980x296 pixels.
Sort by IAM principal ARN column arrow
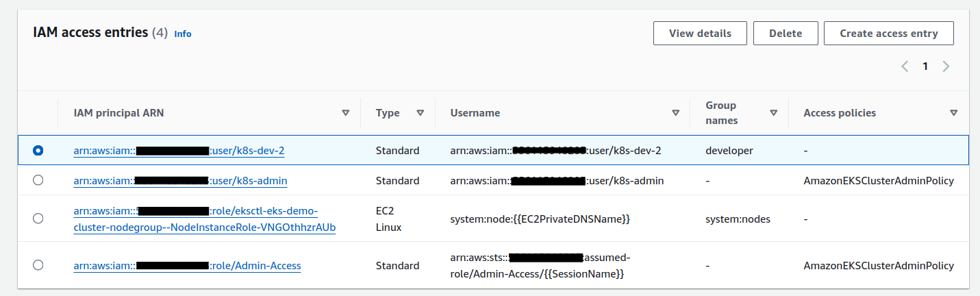pos(346,113)
